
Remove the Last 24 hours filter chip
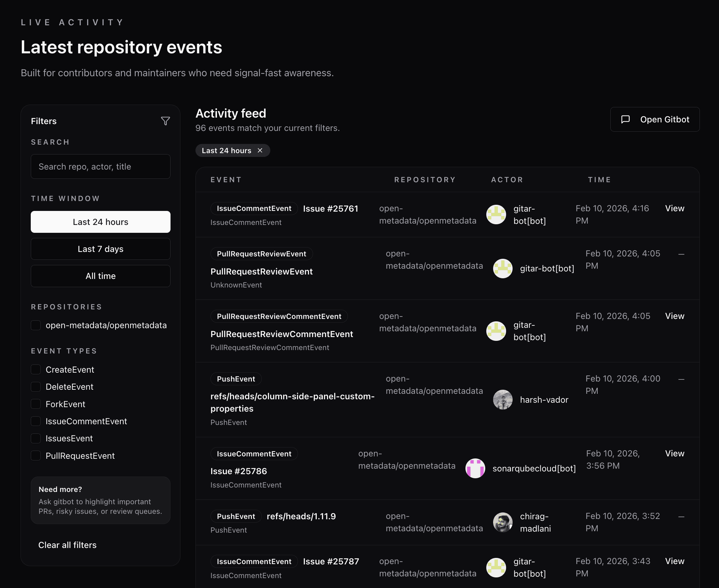260,150
